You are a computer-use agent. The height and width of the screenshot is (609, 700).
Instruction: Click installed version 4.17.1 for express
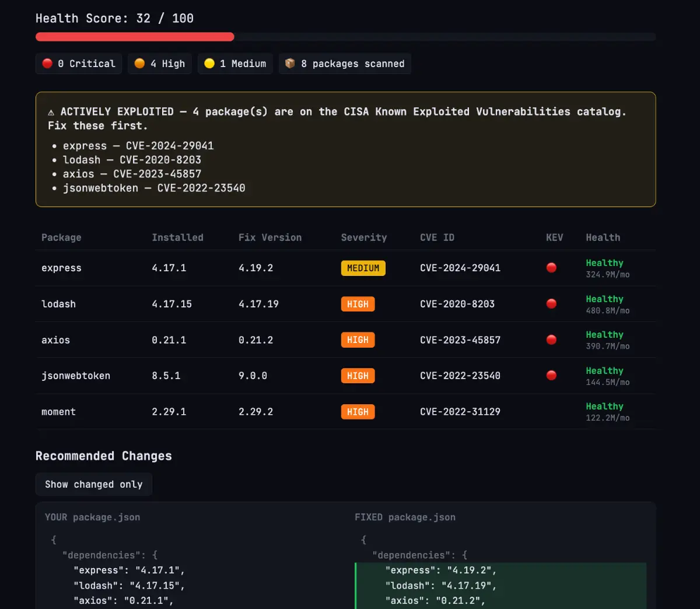pos(169,268)
